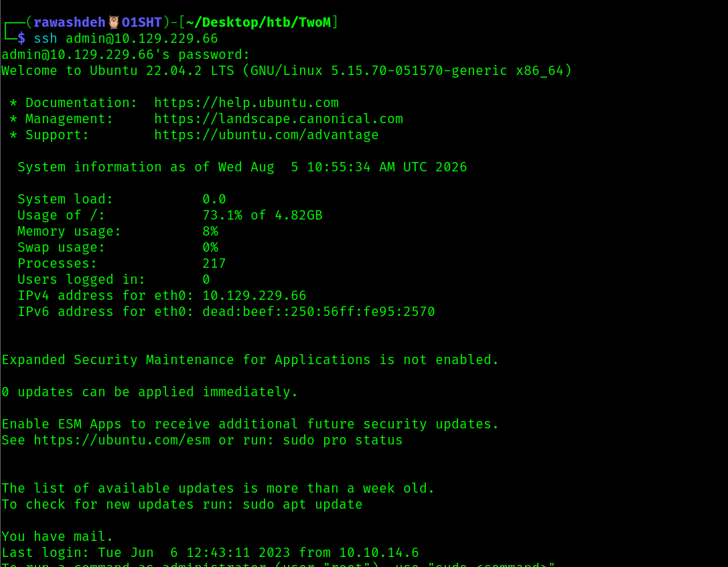728x567 pixels.
Task: Click the owl emoji in the prompt
Action: click(x=114, y=22)
